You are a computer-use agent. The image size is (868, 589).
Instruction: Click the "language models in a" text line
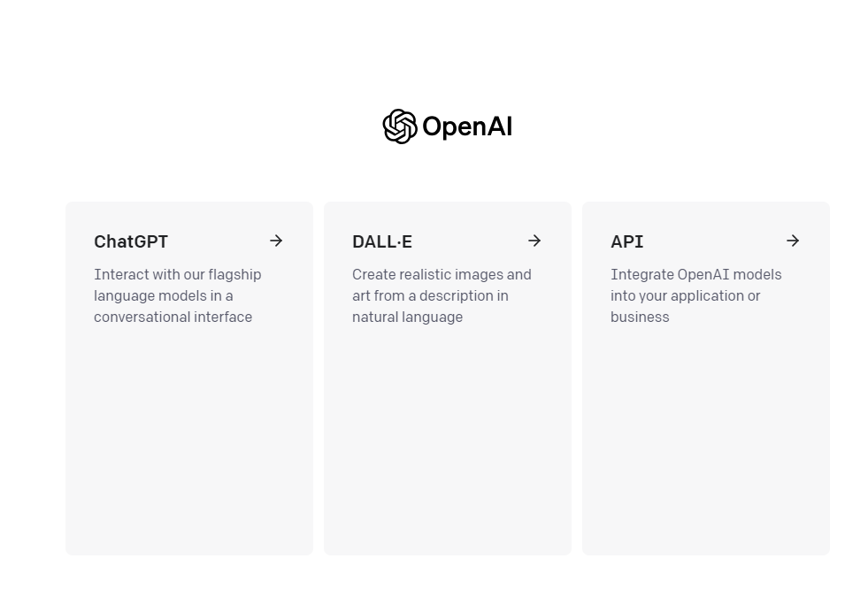[x=164, y=295]
